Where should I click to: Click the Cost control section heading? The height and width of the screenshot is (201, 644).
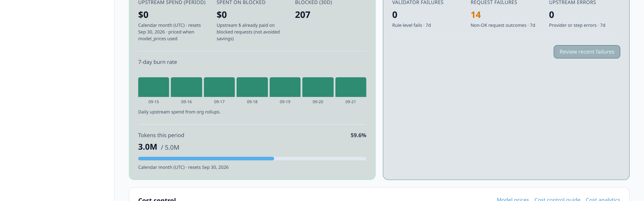157,199
